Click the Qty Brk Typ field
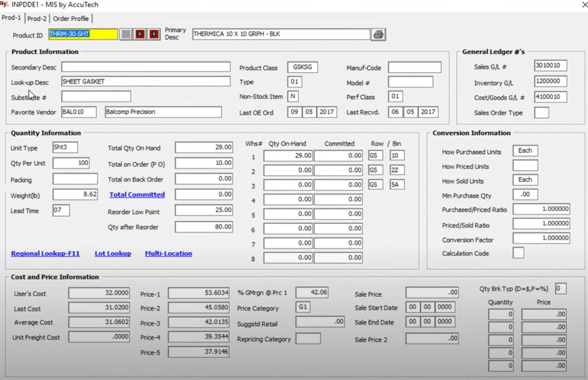 (x=560, y=288)
